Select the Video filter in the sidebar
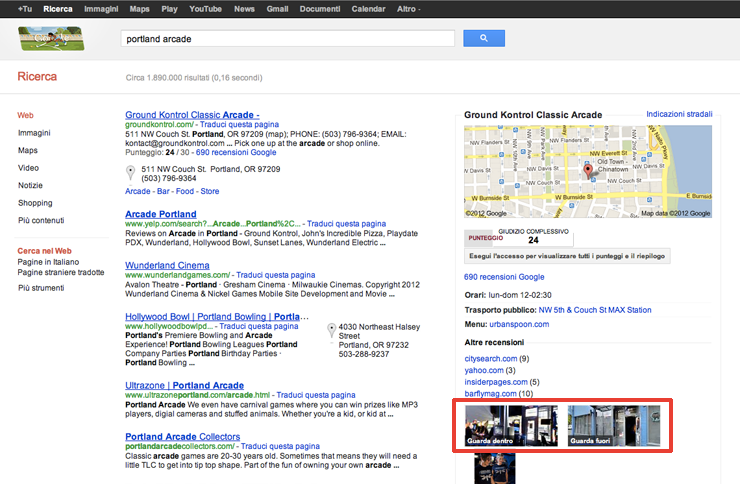 [28, 168]
